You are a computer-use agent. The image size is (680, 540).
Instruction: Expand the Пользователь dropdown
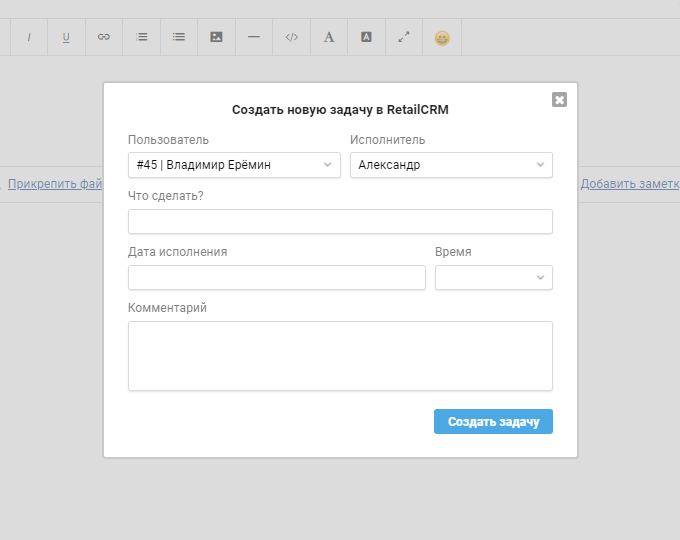coord(234,165)
